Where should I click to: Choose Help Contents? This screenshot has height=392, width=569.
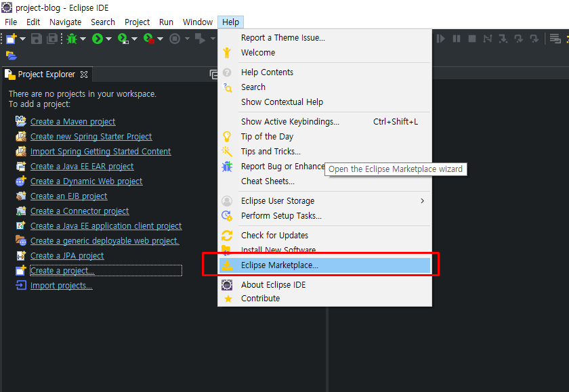(x=324, y=72)
